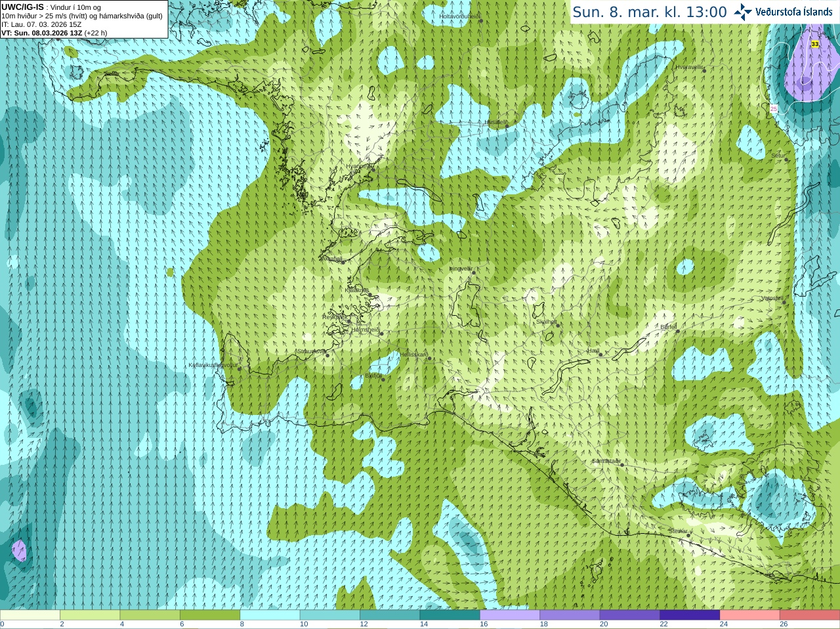Click the Hellisskarð station label
This screenshot has width=840, height=629.
[x=414, y=355]
